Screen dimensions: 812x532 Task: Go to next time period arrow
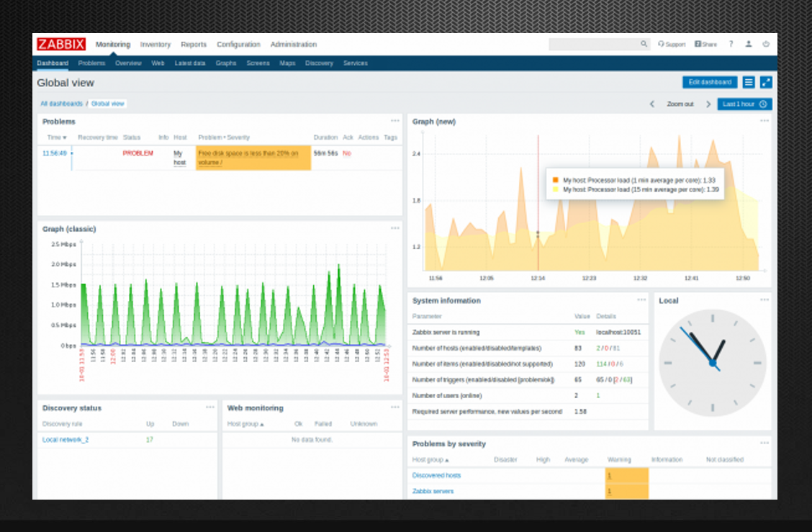click(x=708, y=104)
